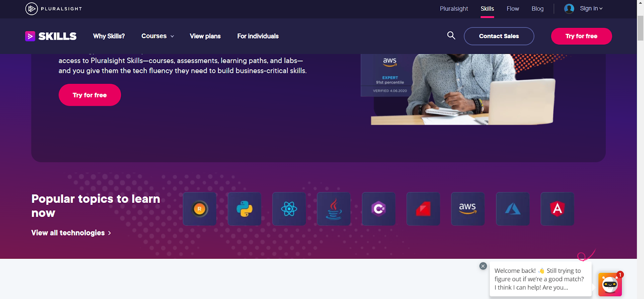Open the Pluralsight top nav tab
The image size is (644, 299).
[454, 8]
